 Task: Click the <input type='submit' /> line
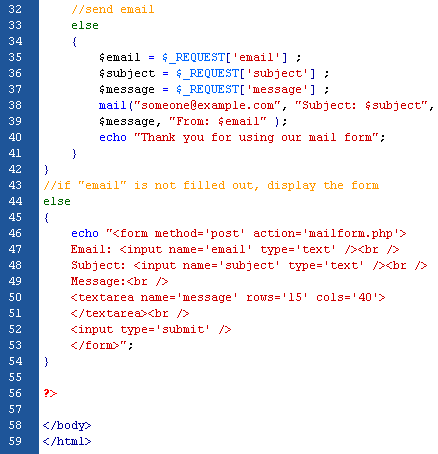point(151,330)
